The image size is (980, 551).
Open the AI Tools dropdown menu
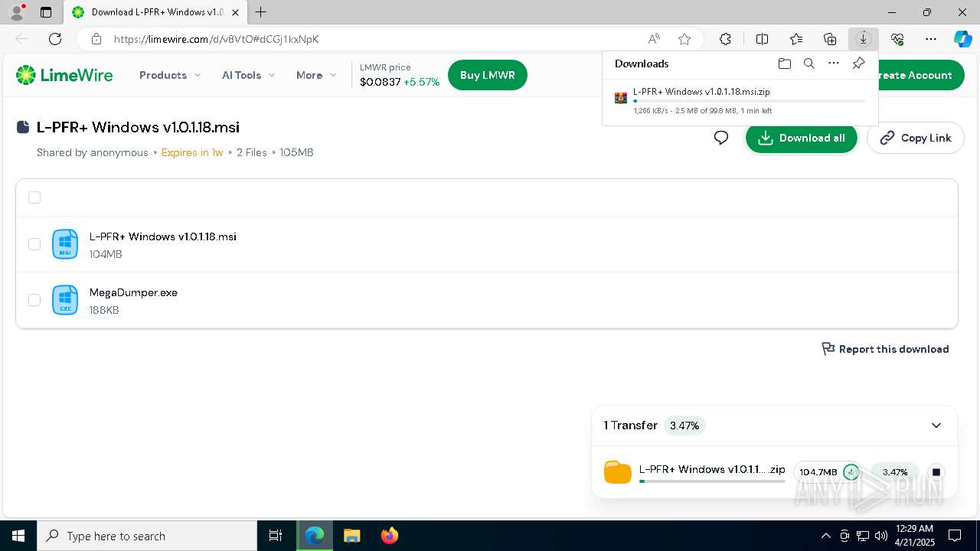tap(248, 75)
